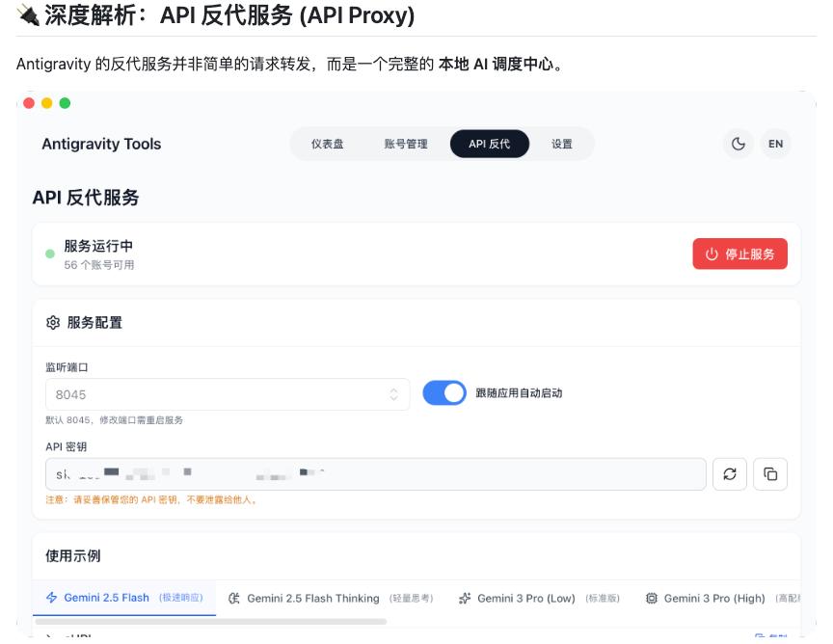The image size is (833, 644).
Task: Regenerate the API key using the refresh icon
Action: click(x=732, y=474)
